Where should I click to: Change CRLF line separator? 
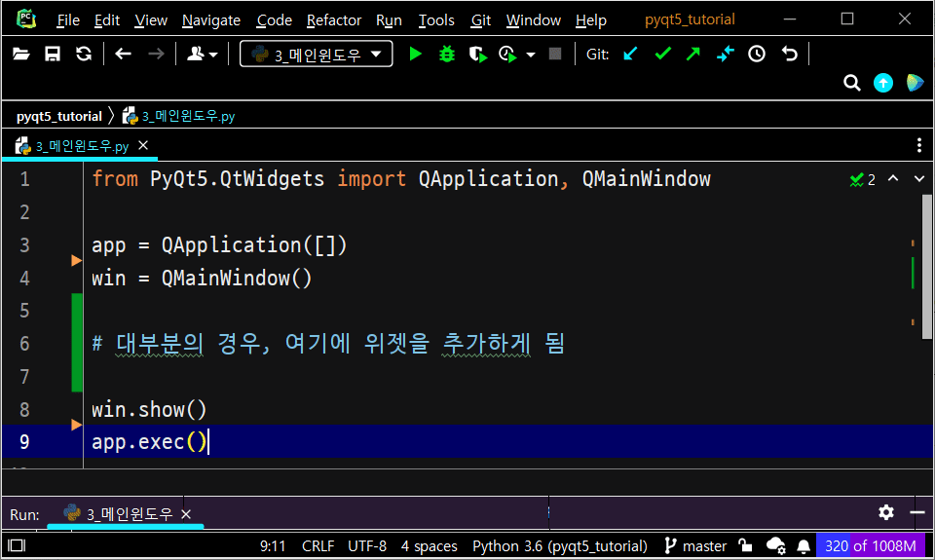318,545
